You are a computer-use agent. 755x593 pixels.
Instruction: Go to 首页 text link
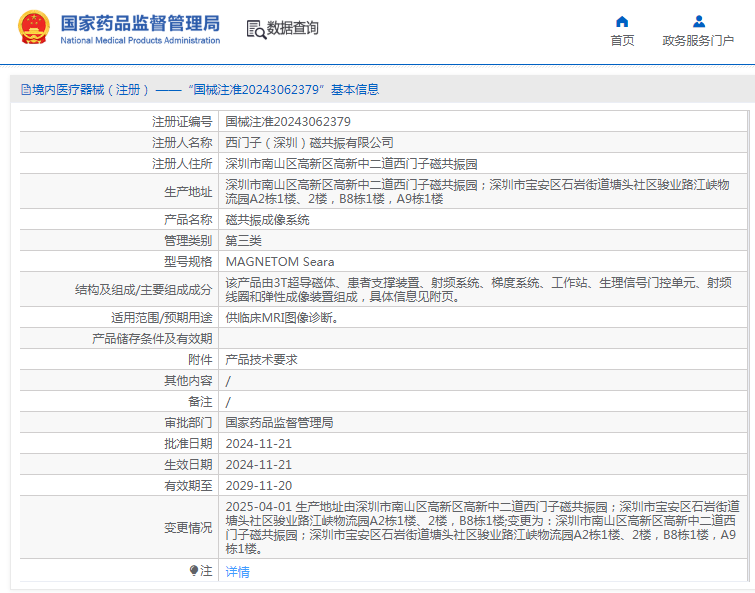click(622, 41)
